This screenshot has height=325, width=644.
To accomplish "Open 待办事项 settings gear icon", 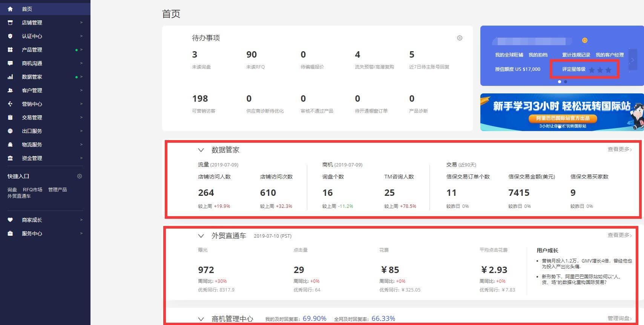I will point(459,38).
